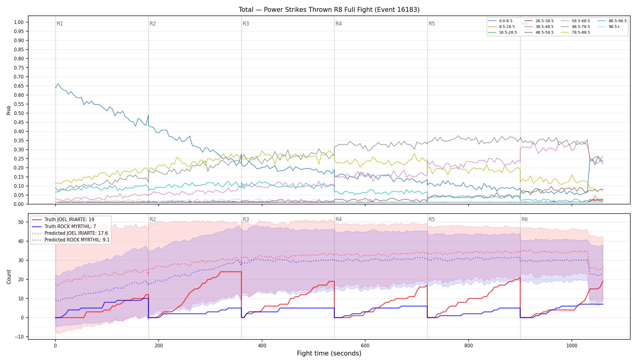Click the R3 label in the Prob chart
The width and height of the screenshot is (637, 364).
coord(246,24)
